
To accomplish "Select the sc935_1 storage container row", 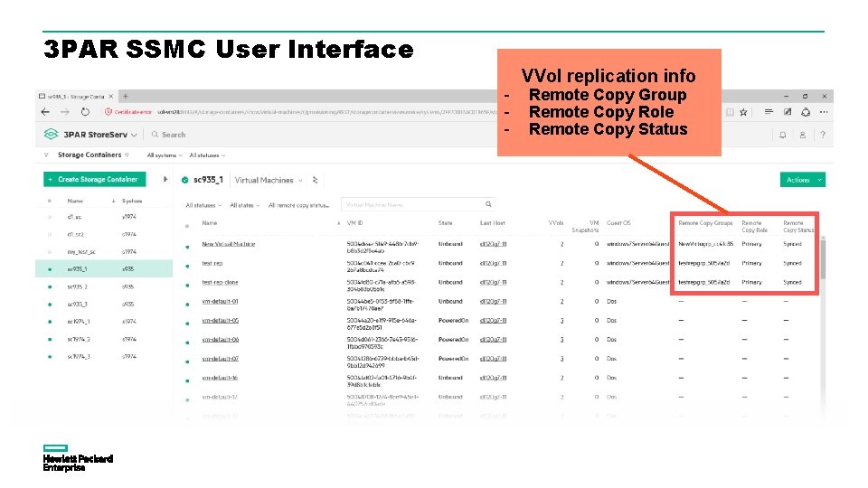I will pos(104,269).
